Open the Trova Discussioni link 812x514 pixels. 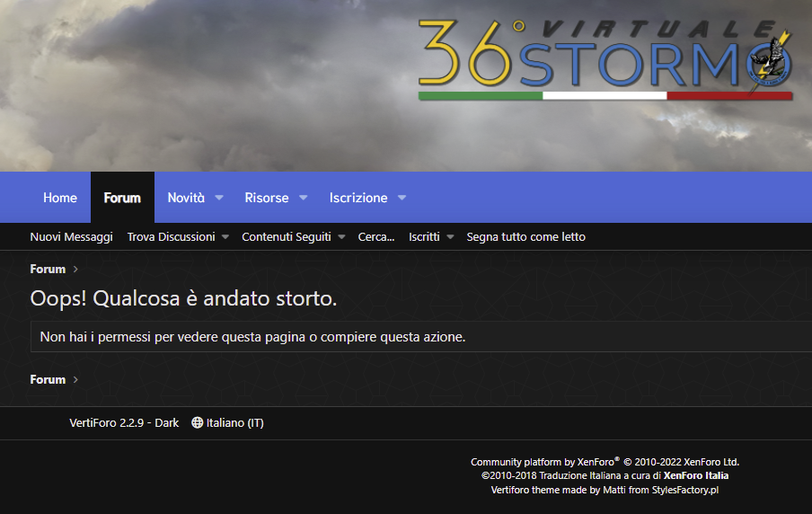[172, 237]
